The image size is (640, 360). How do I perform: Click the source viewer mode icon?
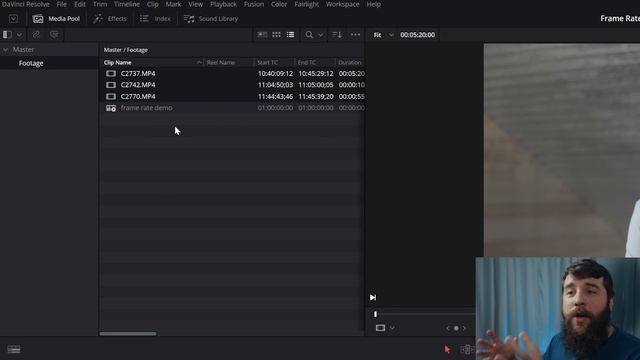[x=380, y=328]
